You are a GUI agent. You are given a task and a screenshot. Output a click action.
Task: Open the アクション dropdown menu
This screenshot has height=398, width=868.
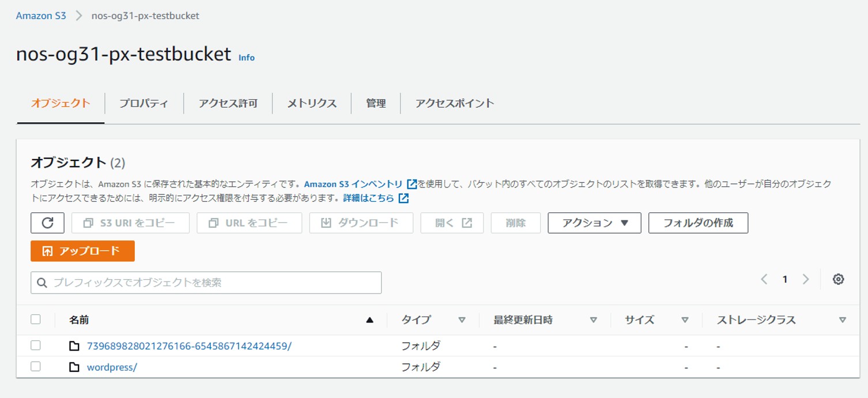[x=594, y=223]
